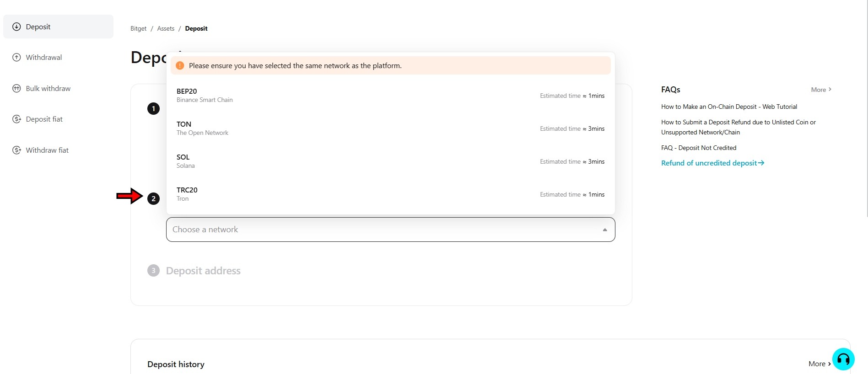This screenshot has height=374, width=868.
Task: Click the estimated time for SOL
Action: [572, 161]
